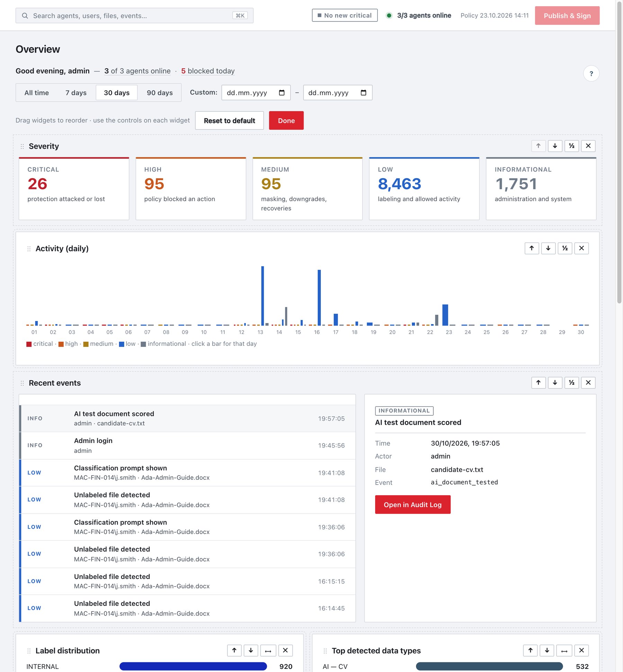
Task: Select the All time range
Action: [36, 93]
